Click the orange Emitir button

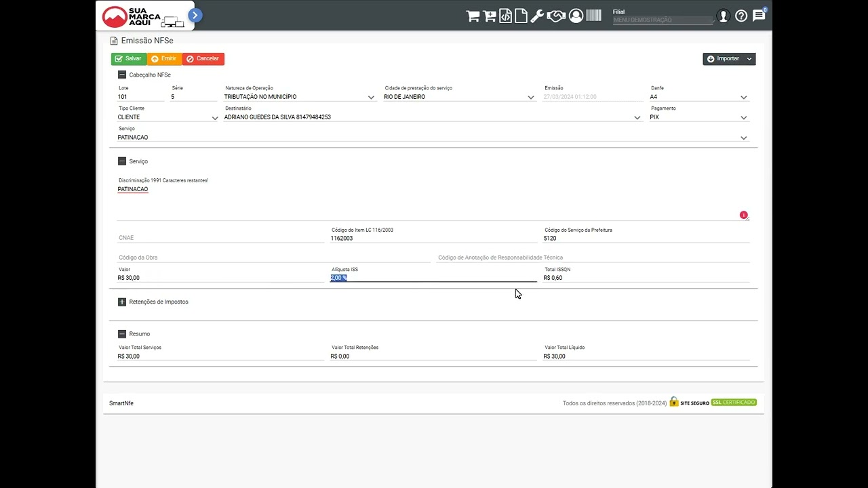pos(164,59)
